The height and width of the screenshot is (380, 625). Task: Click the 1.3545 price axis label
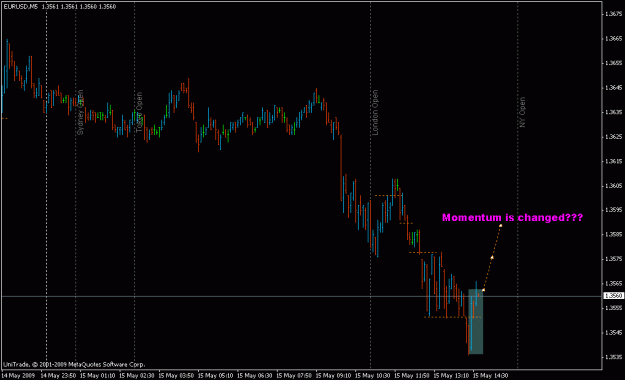pos(613,333)
